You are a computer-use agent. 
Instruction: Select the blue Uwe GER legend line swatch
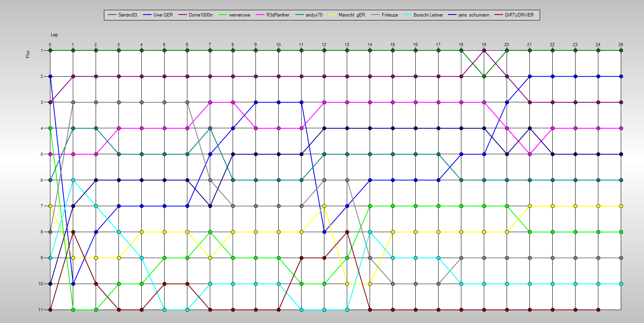(x=147, y=15)
